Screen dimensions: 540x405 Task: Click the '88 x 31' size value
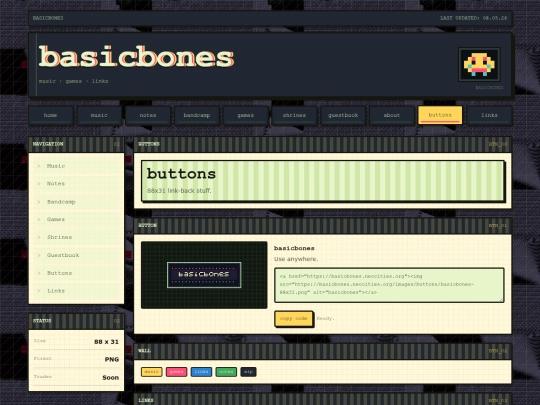point(106,342)
